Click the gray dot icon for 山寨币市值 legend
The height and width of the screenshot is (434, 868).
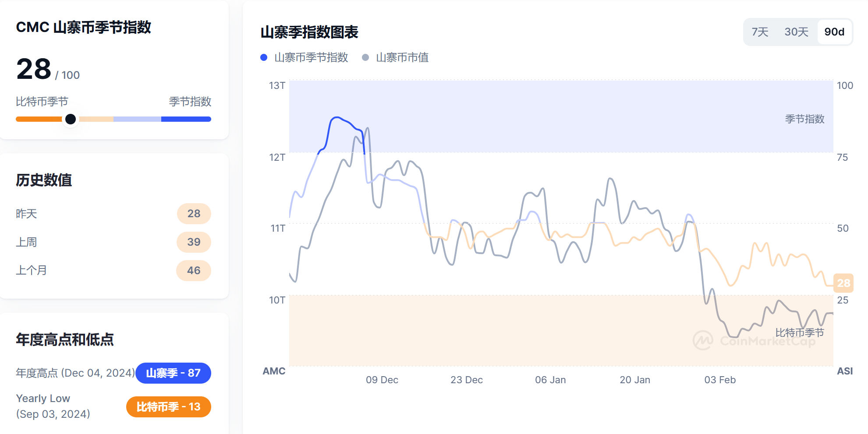click(x=365, y=57)
